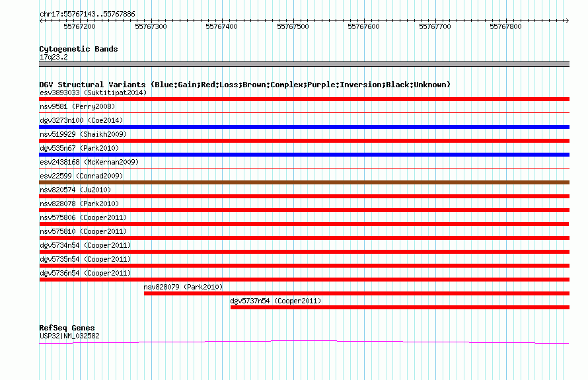Viewport: 588px width, 380px height.
Task: Open nsv575810 (Cooper2011) label
Action: click(x=83, y=231)
